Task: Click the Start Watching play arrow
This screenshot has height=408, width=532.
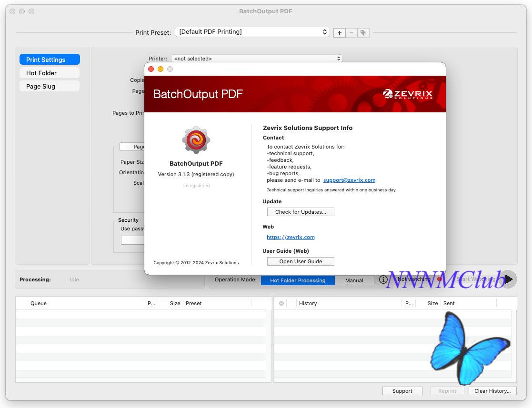Action: [508, 279]
